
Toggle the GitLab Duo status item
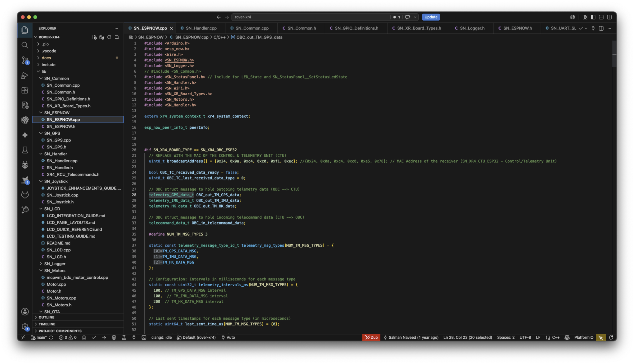tap(371, 337)
